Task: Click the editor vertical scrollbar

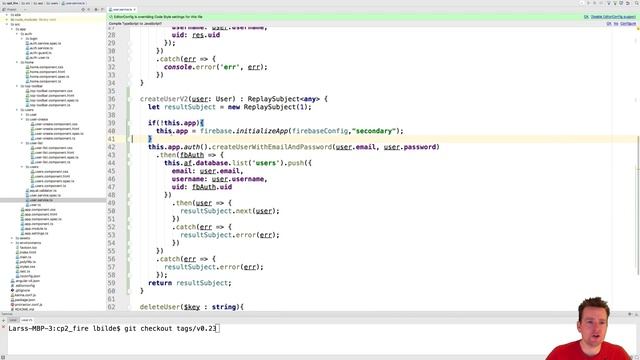Action: coord(637,204)
